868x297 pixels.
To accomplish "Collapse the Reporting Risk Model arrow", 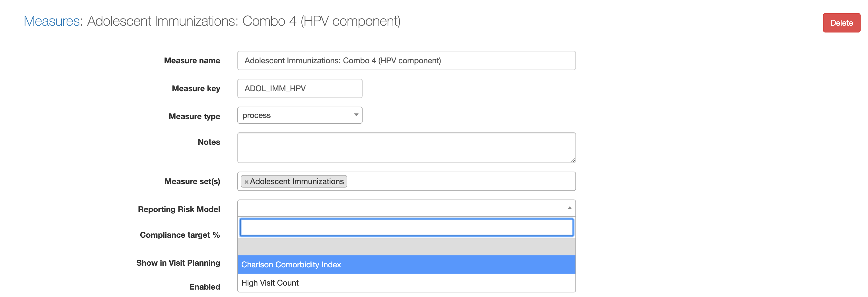I will pos(569,208).
